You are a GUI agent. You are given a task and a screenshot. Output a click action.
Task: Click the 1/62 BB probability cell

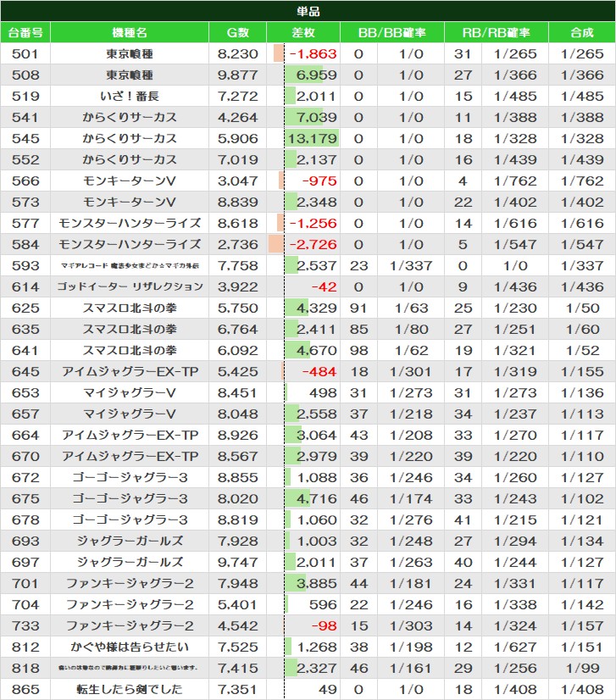(x=411, y=351)
